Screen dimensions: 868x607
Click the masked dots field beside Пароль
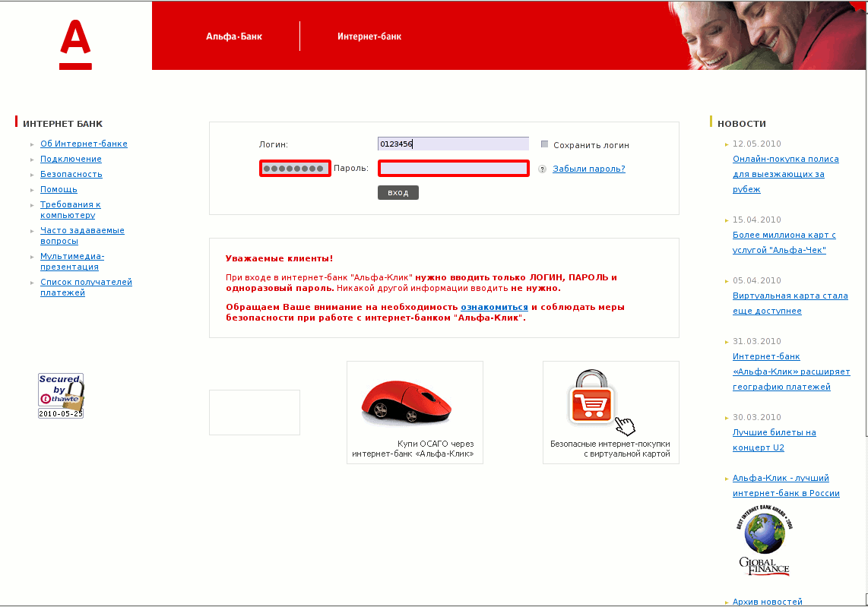tap(295, 168)
